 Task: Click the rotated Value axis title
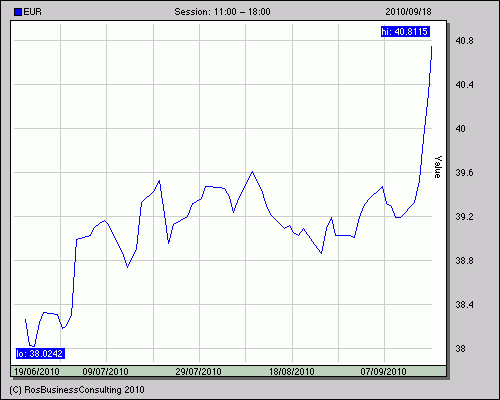[438, 167]
